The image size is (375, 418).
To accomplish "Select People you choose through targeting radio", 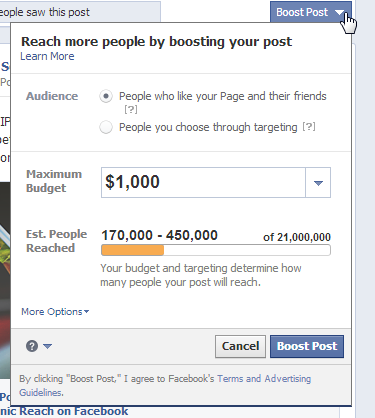I will click(x=106, y=127).
